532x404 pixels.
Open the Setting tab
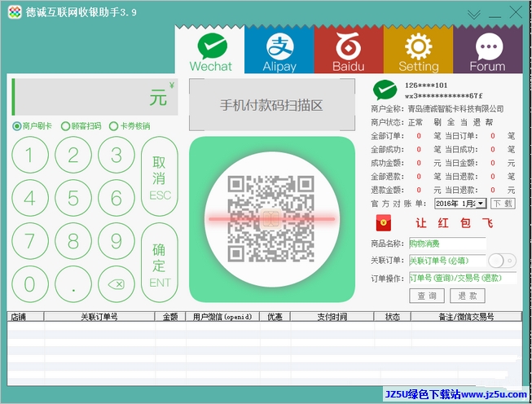coord(418,50)
